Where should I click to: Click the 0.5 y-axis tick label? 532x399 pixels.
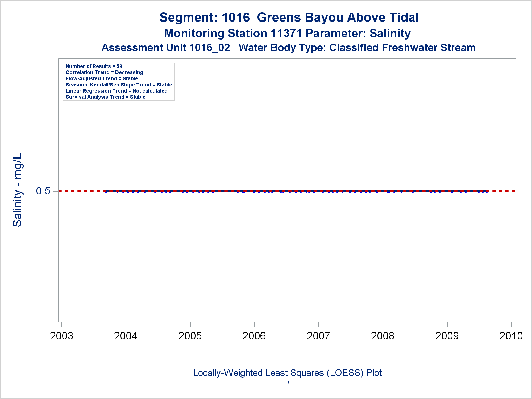[43, 191]
